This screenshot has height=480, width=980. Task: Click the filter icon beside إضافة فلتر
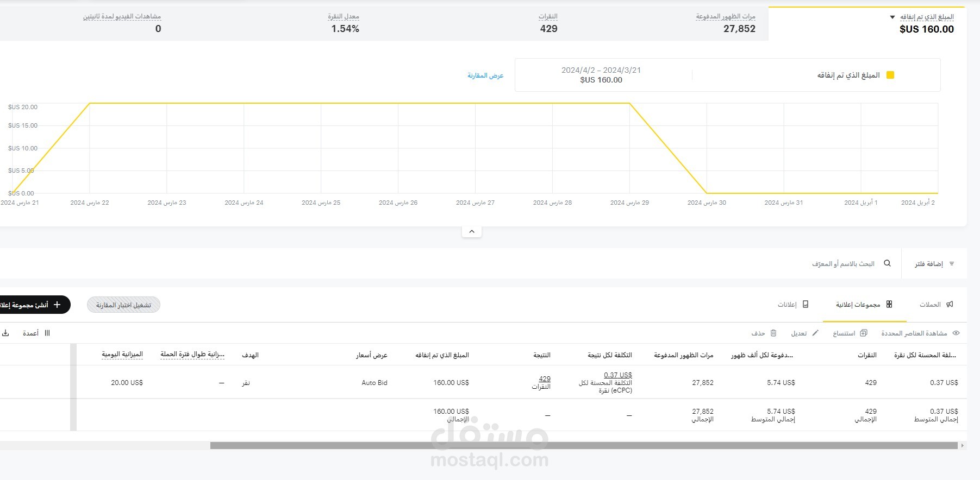click(952, 264)
